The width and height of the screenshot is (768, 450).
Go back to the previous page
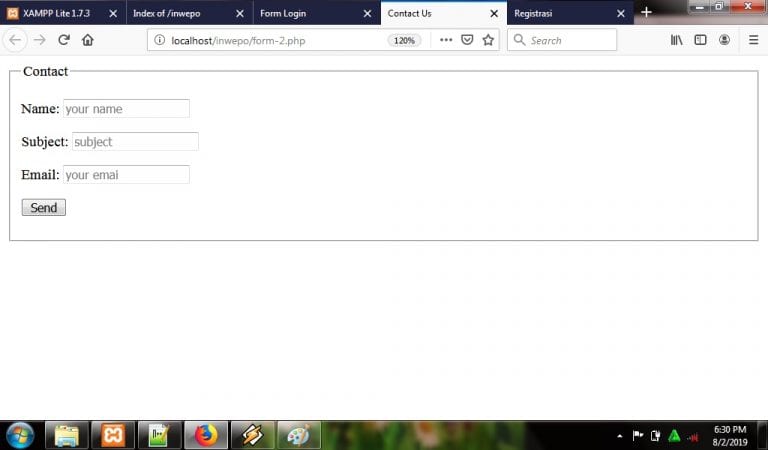point(15,40)
